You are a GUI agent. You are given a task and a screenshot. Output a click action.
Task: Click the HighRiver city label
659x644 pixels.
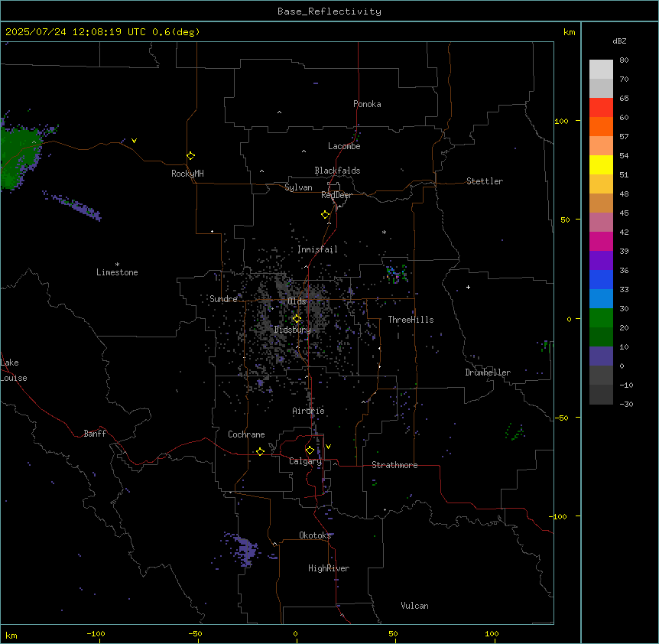(329, 568)
